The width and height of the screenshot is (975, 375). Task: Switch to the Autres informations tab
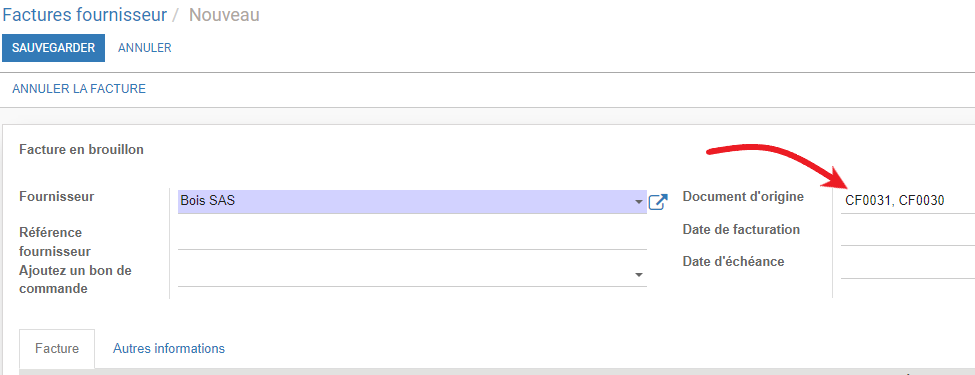(169, 348)
